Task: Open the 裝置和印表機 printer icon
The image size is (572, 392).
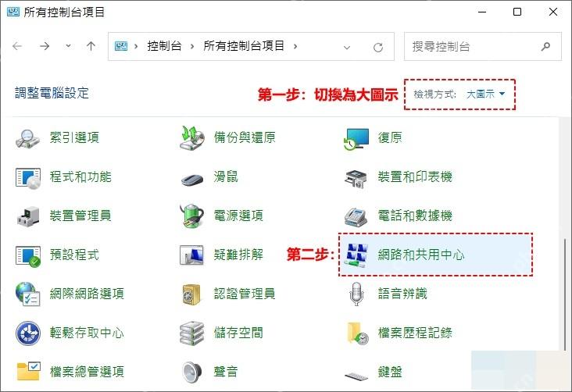Action: click(x=356, y=179)
